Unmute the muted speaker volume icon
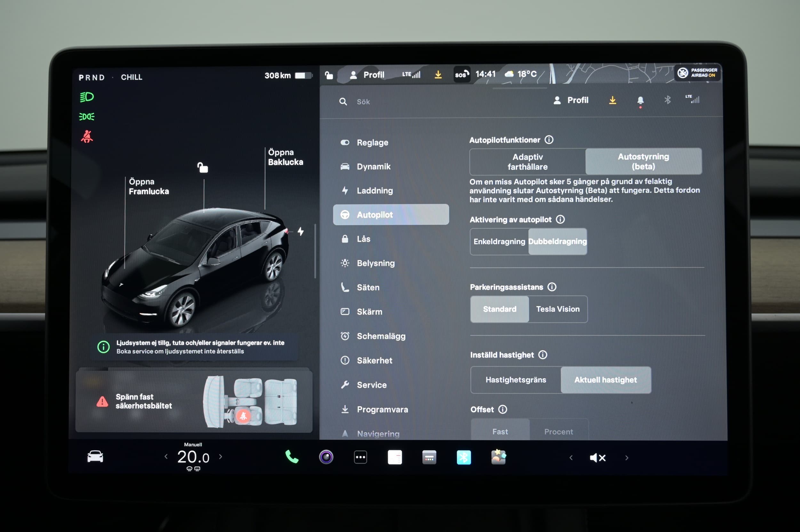Viewport: 800px width, 532px height. pyautogui.click(x=598, y=458)
